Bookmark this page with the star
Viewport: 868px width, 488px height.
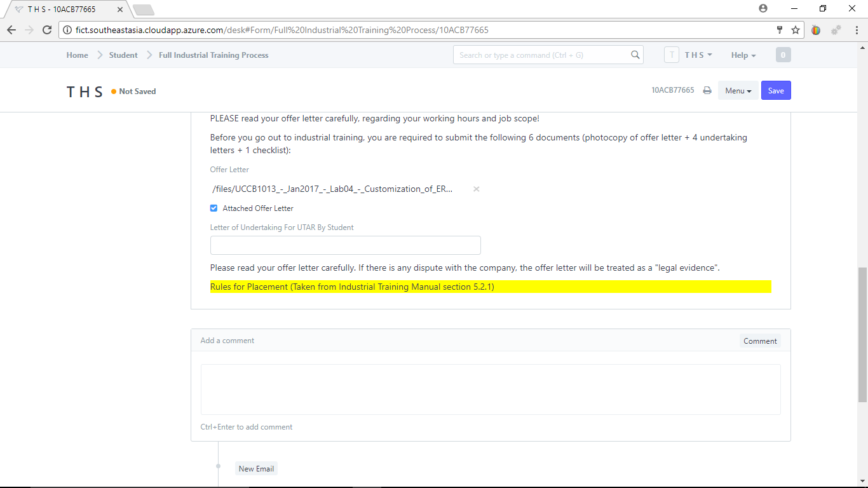[795, 30]
